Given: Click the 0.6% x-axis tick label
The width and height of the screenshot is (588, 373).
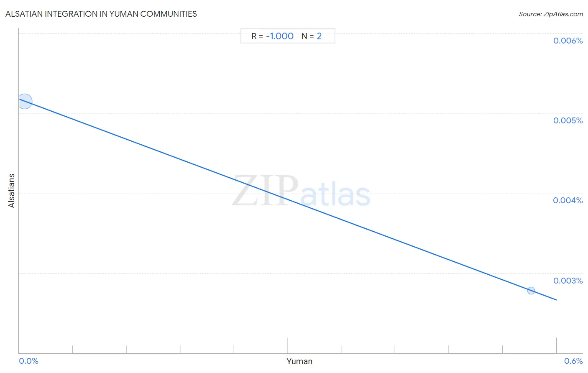Looking at the screenshot, I should tap(573, 361).
